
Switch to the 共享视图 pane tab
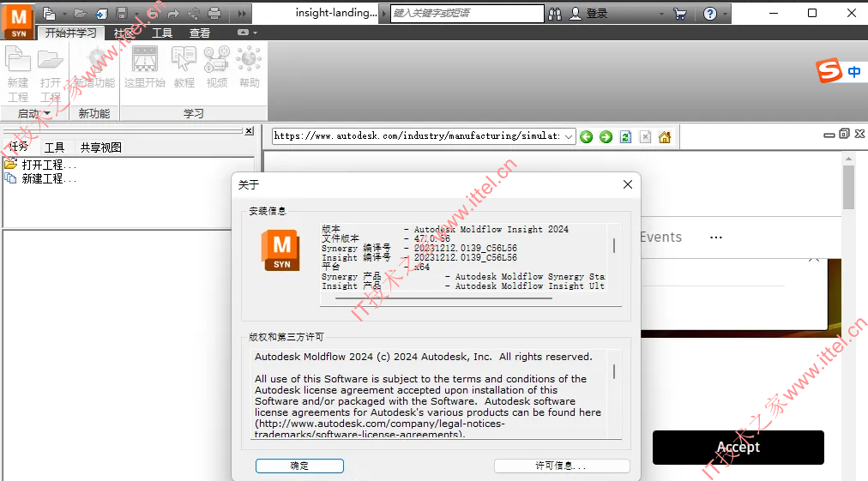pyautogui.click(x=100, y=147)
